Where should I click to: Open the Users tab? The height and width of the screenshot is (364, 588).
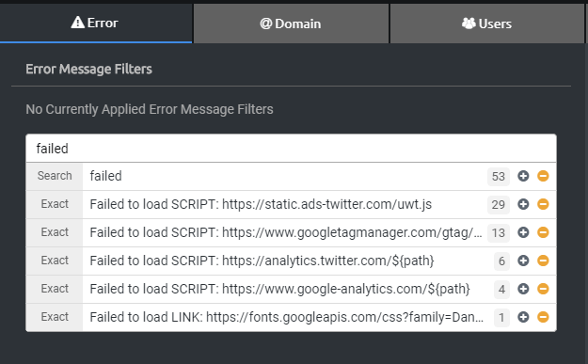[487, 24]
